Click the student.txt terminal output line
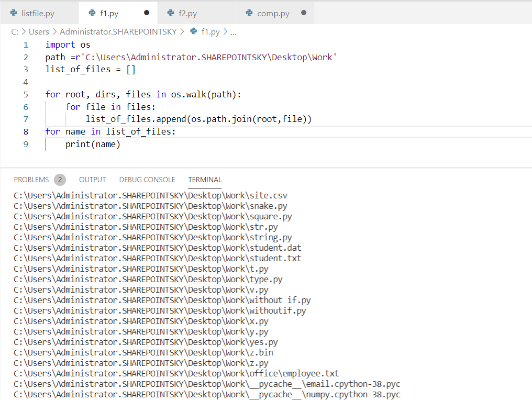This screenshot has width=532, height=401. click(x=158, y=259)
